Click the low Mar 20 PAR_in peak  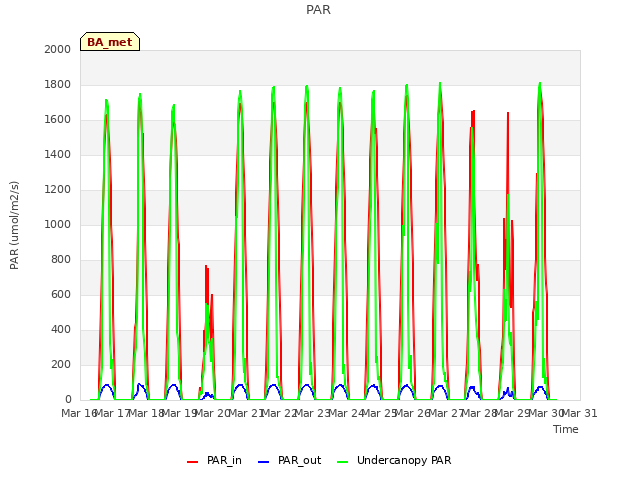click(x=207, y=267)
